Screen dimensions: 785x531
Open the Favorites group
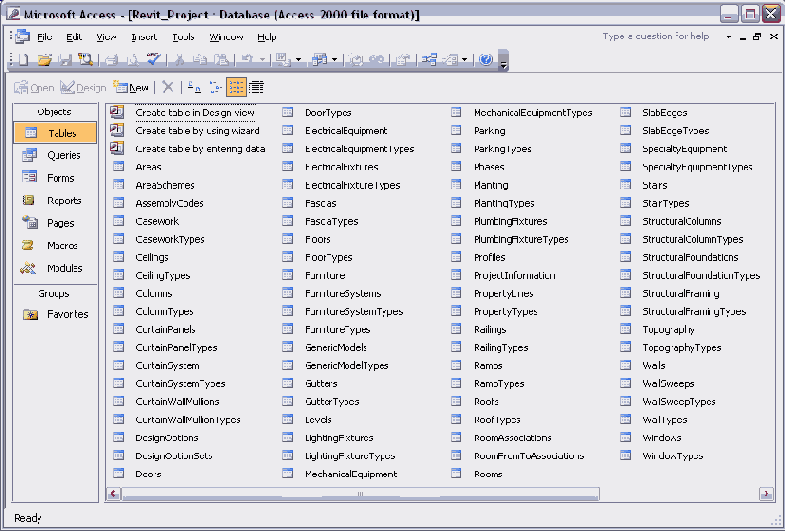coord(55,314)
